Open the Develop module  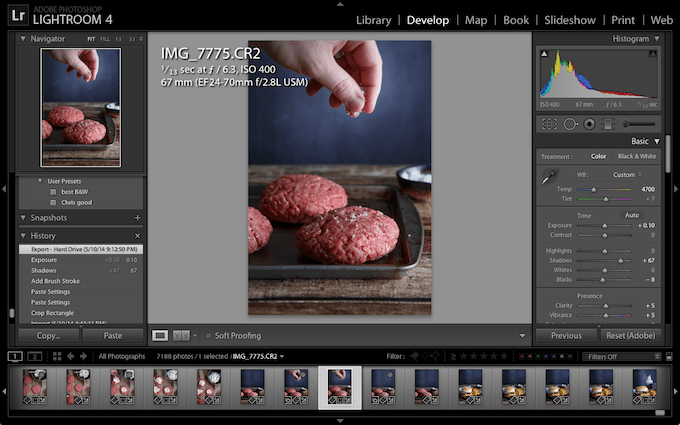428,20
